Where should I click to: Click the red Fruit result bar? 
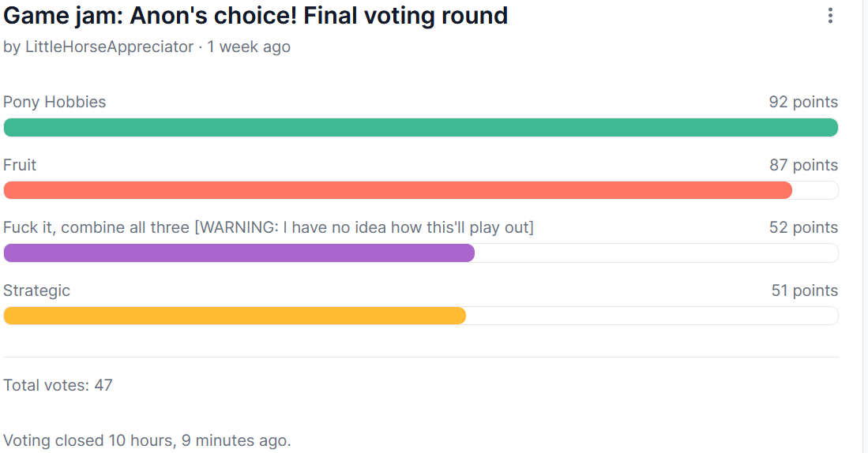[397, 190]
